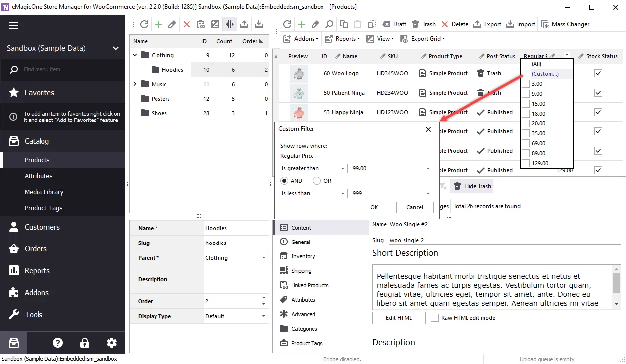
Task: Click the Edit HTML button
Action: point(398,318)
